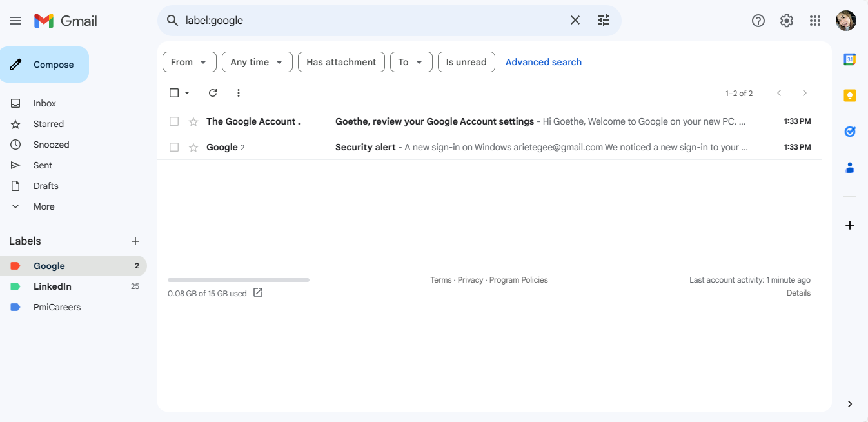Open Settings gear icon
Screen dimensions: 868x422
point(787,21)
